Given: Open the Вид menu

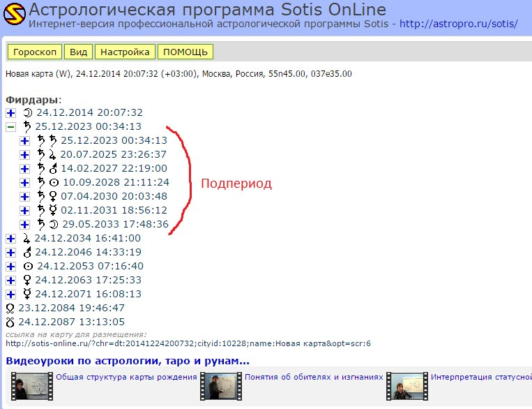Looking at the screenshot, I should coord(78,52).
